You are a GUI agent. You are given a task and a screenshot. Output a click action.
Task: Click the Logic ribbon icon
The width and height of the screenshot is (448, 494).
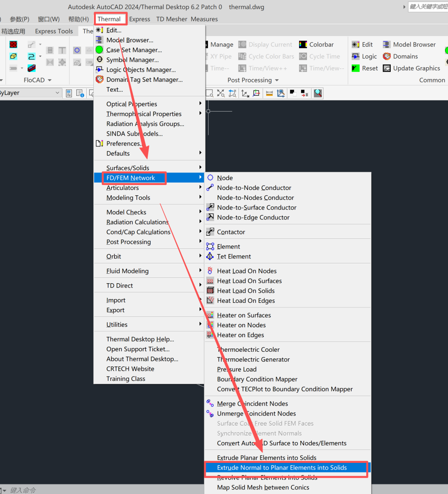355,56
